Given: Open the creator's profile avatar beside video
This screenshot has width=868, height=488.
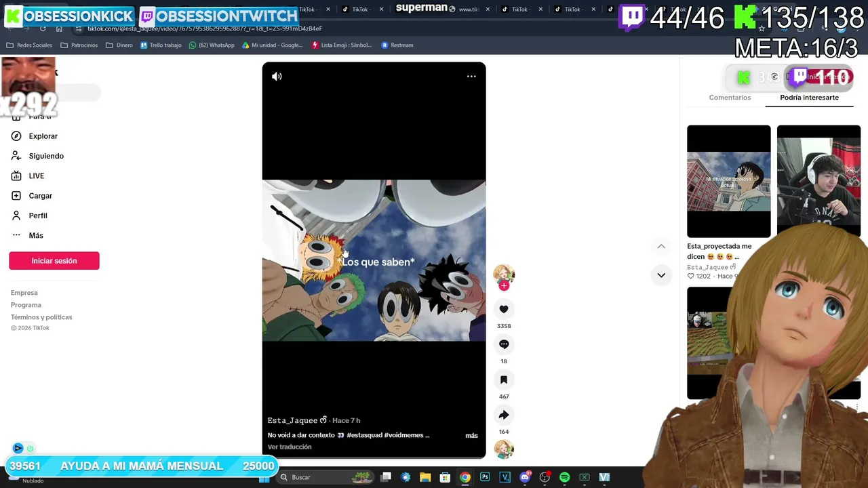Looking at the screenshot, I should click(x=504, y=273).
